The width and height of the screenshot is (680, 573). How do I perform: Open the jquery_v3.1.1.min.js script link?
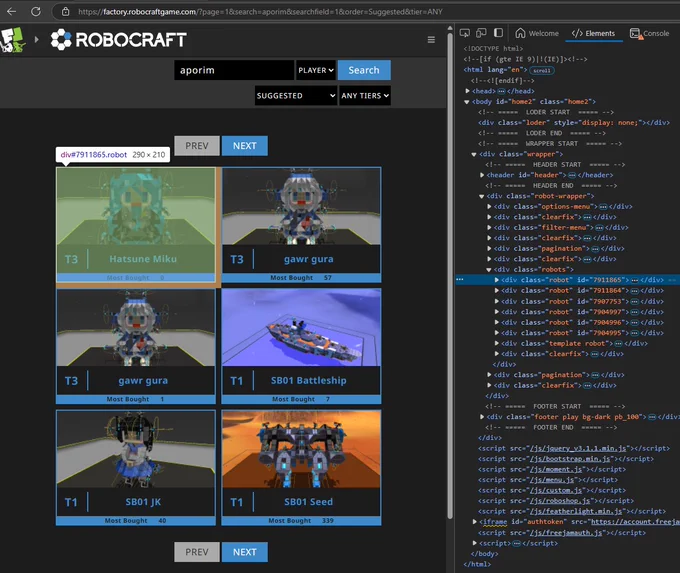(577, 449)
